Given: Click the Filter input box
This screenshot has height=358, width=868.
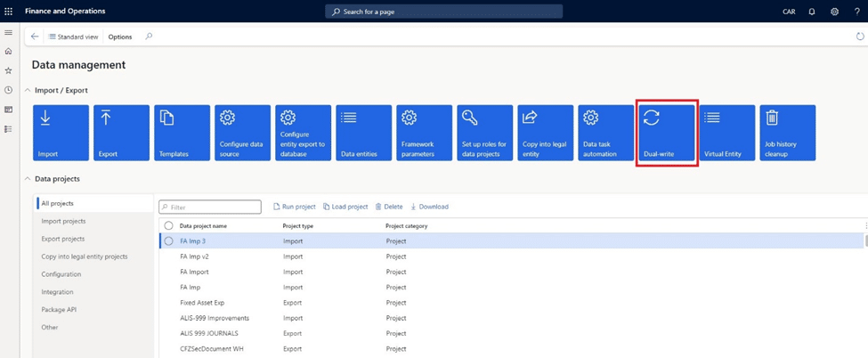Looking at the screenshot, I should click(x=210, y=207).
